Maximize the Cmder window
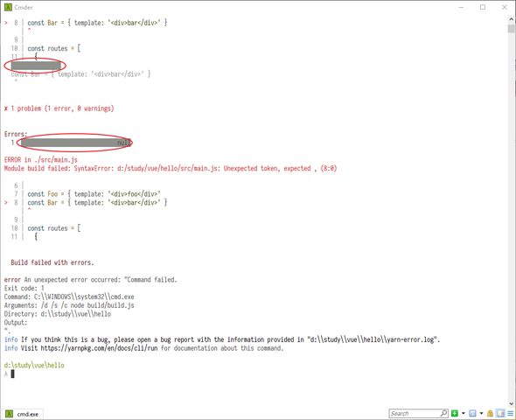The height and width of the screenshot is (420, 516). click(x=483, y=7)
